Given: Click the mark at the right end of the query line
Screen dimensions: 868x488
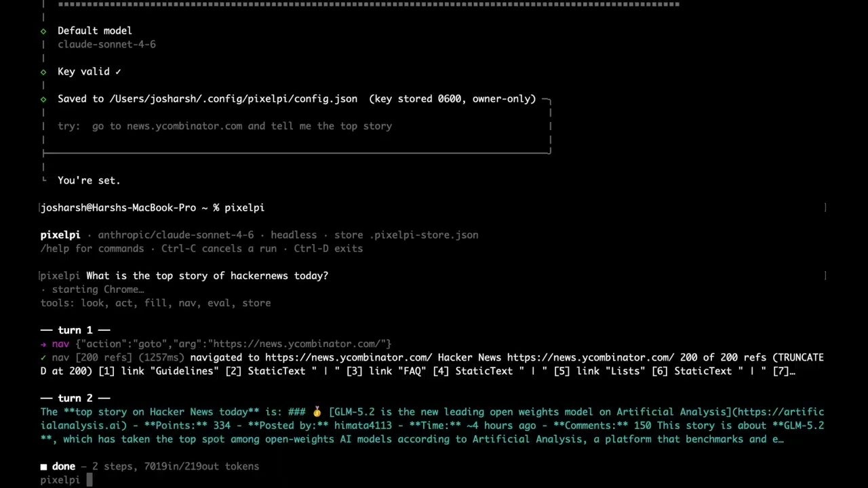Looking at the screenshot, I should tap(825, 276).
